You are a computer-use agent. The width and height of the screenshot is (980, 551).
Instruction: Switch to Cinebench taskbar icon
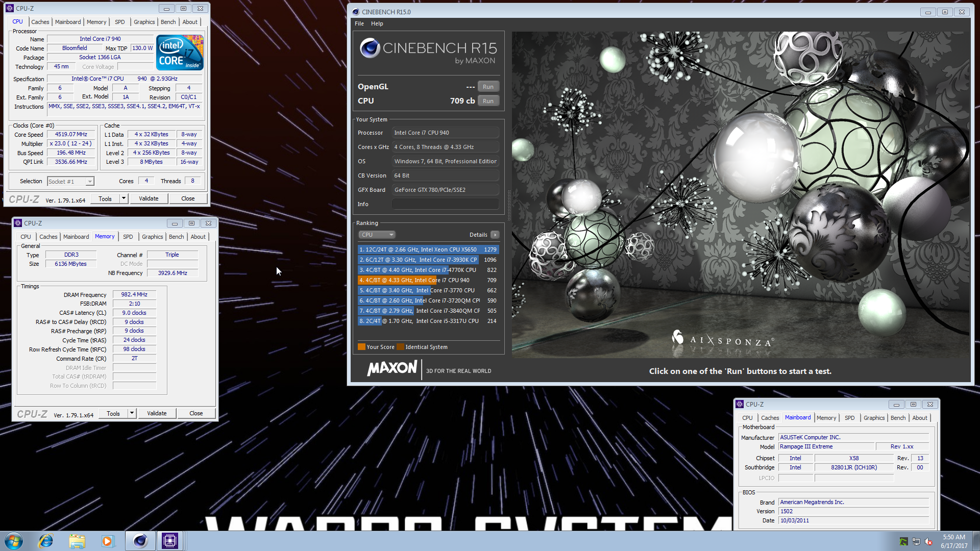[x=140, y=541]
